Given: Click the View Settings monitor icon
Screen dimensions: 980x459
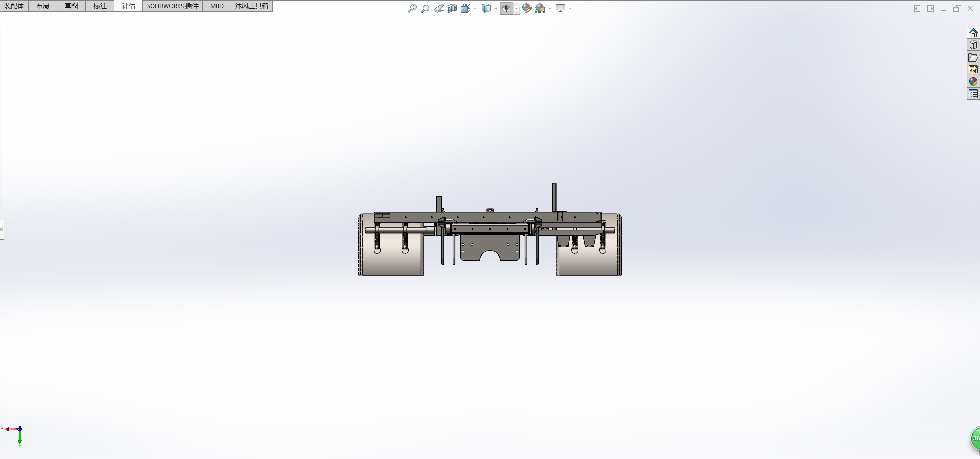Looking at the screenshot, I should (x=560, y=8).
